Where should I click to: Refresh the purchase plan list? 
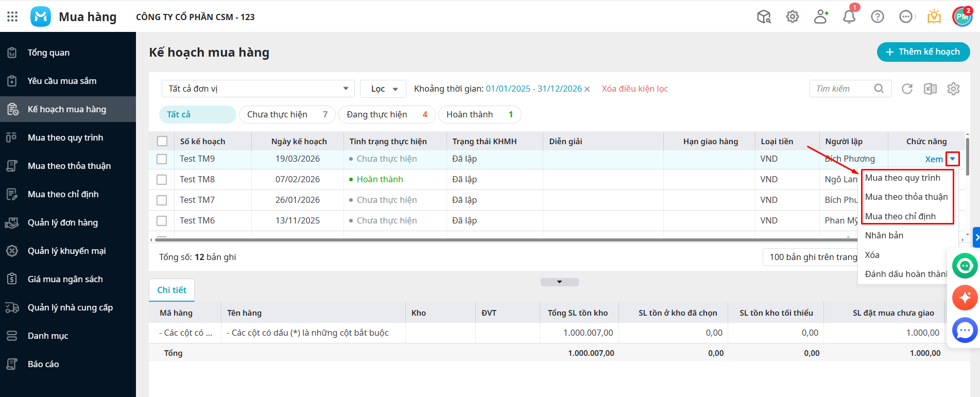tap(907, 89)
